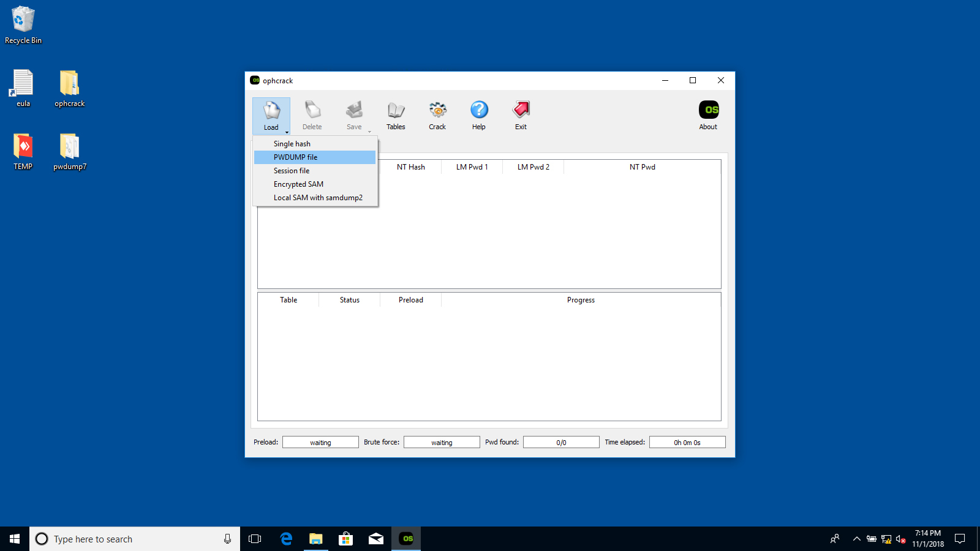Open the Windows Start menu
The height and width of the screenshot is (551, 980).
(15, 539)
